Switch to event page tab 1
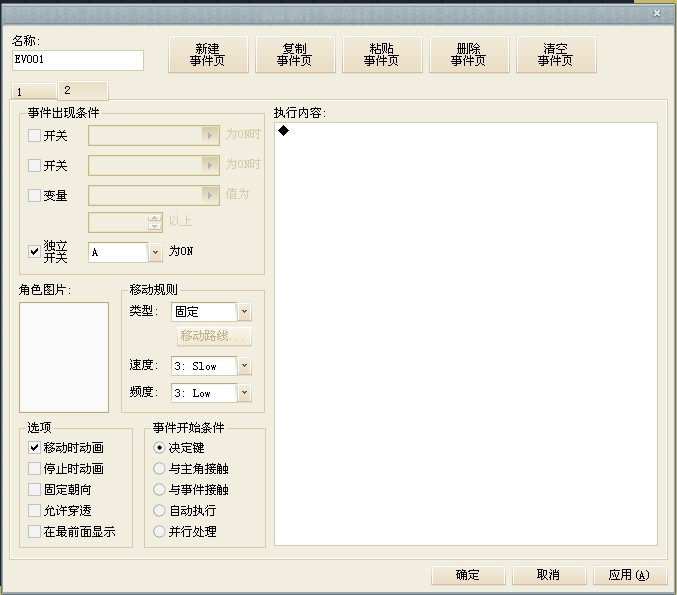Image resolution: width=677 pixels, height=595 pixels. [34, 92]
